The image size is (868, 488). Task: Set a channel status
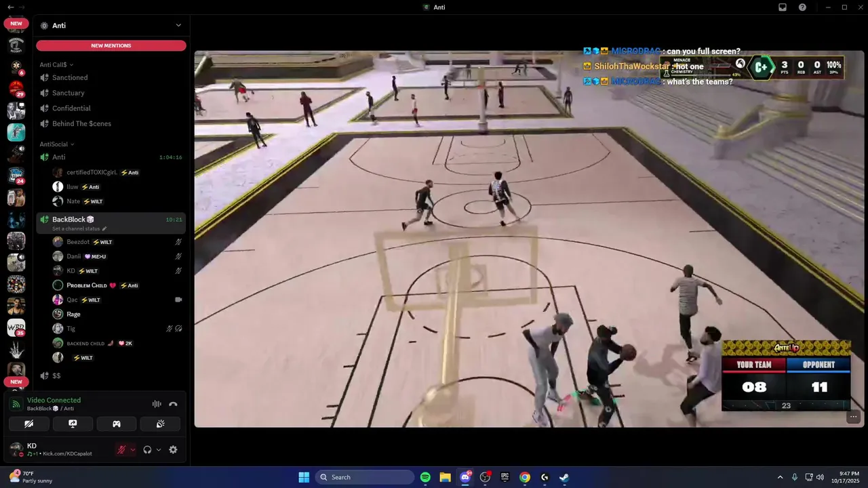(79, 228)
